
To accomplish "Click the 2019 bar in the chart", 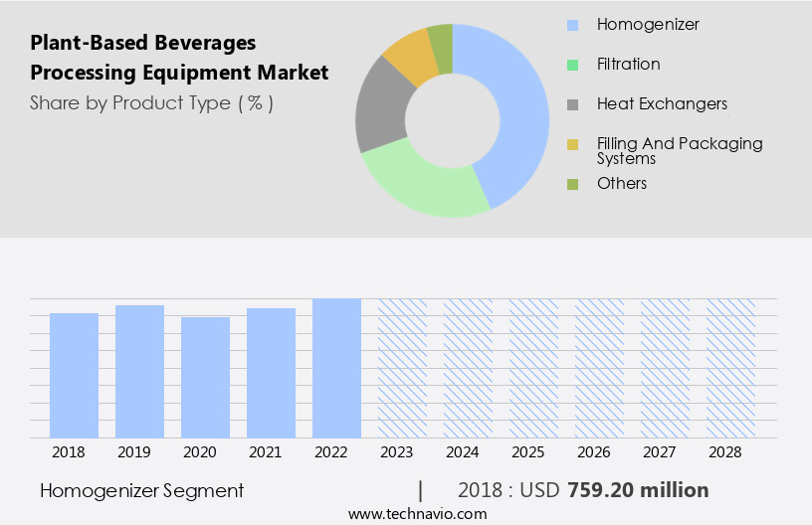I will (140, 371).
